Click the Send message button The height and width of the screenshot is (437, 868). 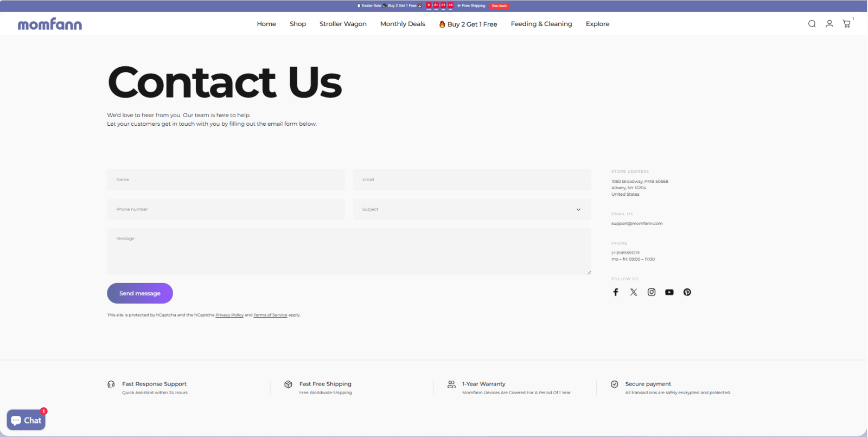tap(140, 293)
